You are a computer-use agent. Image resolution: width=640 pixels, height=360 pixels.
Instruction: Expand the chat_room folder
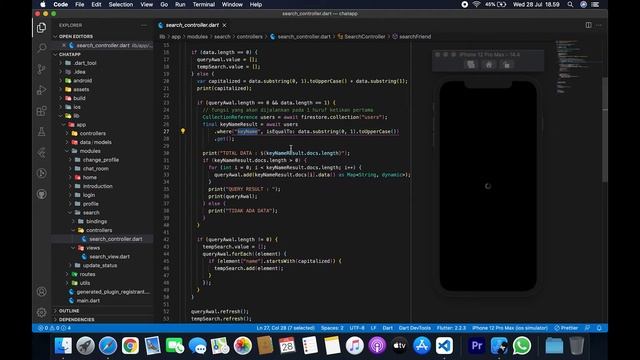pyautogui.click(x=102, y=169)
